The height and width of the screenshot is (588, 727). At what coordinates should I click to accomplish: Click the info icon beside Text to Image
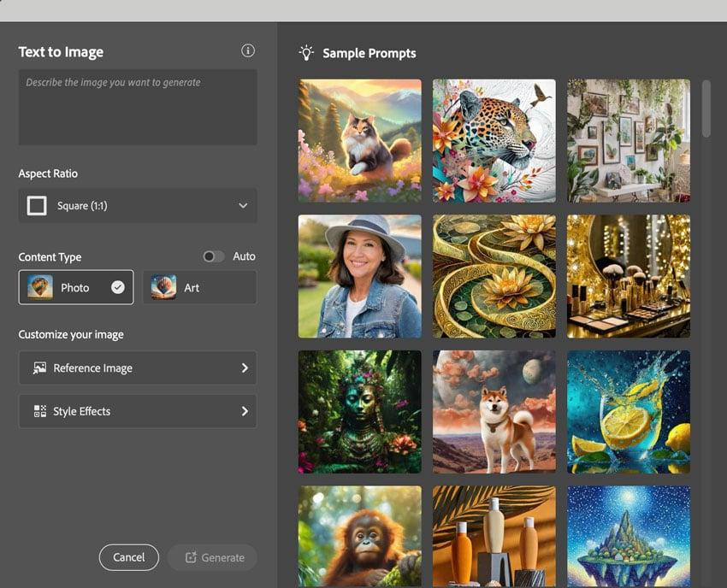(x=248, y=50)
